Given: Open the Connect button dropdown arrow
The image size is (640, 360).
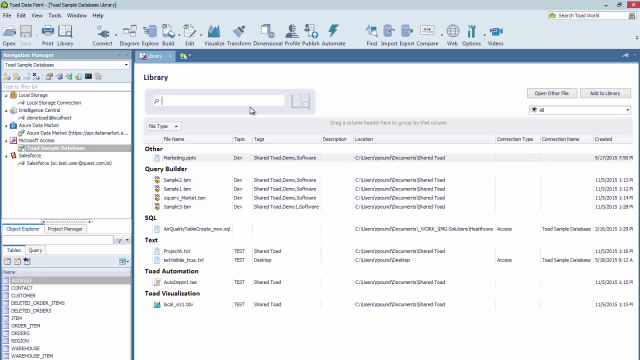Looking at the screenshot, I should [116, 35].
